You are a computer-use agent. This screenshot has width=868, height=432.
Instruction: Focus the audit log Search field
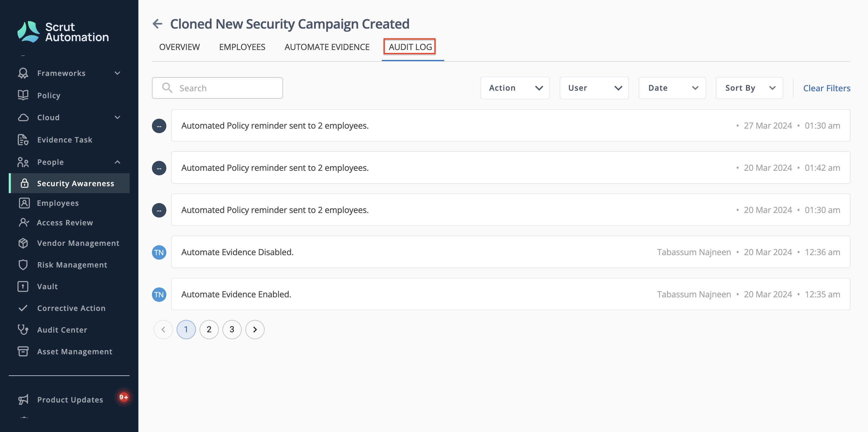(217, 88)
